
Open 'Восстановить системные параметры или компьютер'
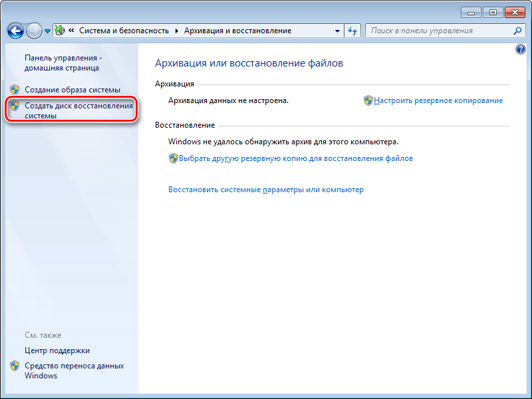[x=266, y=190]
